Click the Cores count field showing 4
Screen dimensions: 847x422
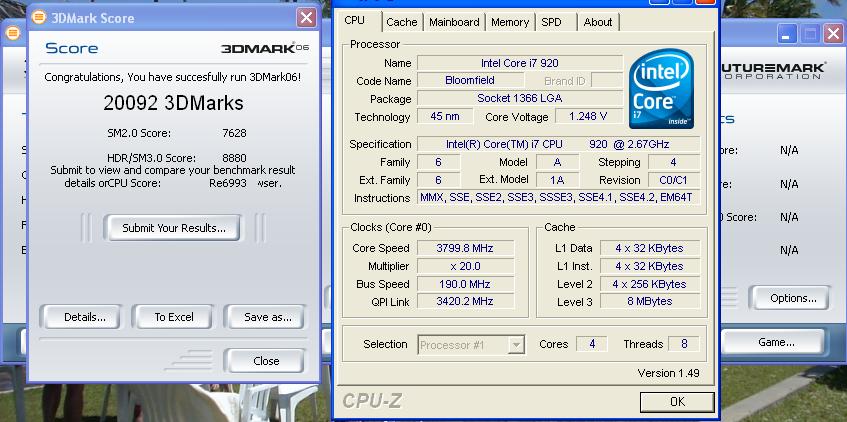(591, 344)
